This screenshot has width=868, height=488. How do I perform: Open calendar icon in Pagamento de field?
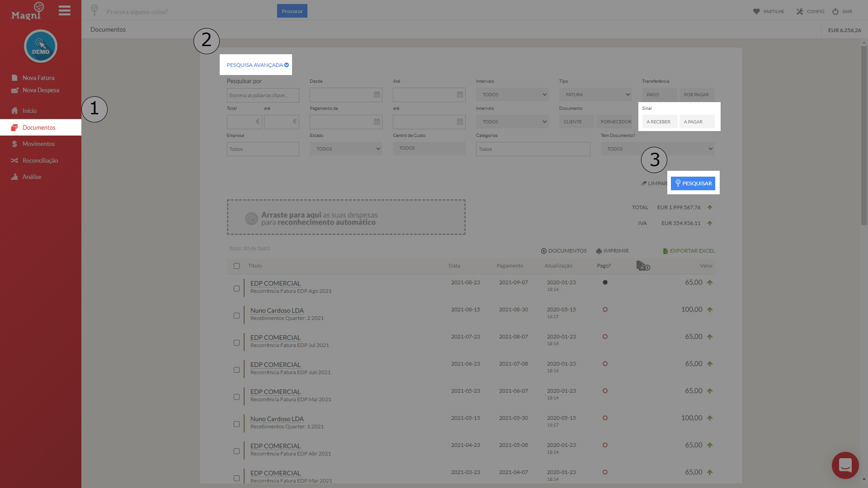coord(377,122)
